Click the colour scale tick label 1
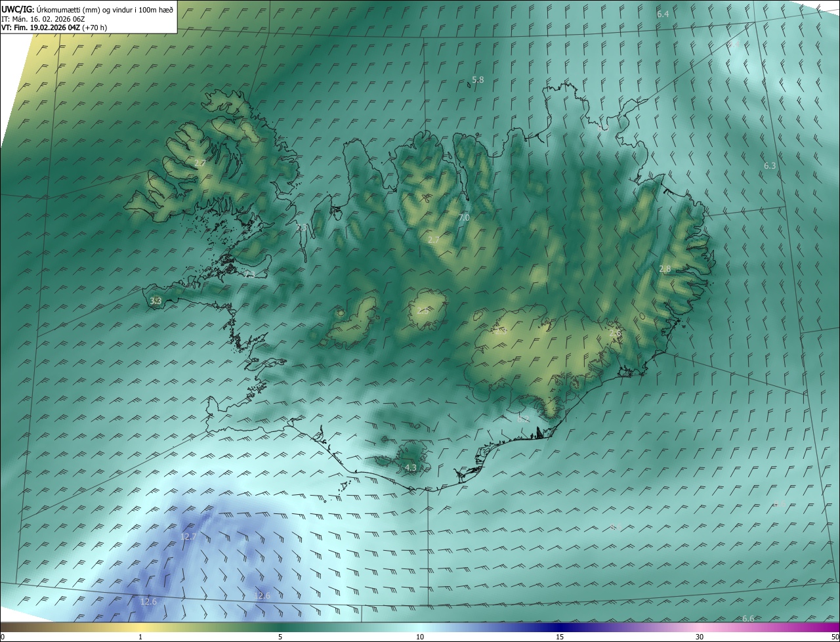Image resolution: width=840 pixels, height=642 pixels. pos(140,637)
